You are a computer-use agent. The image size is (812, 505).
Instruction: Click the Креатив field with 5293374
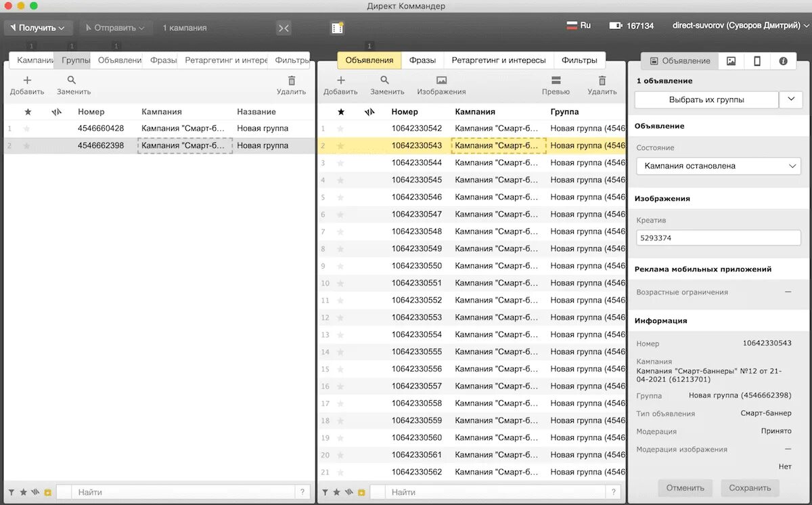(718, 238)
